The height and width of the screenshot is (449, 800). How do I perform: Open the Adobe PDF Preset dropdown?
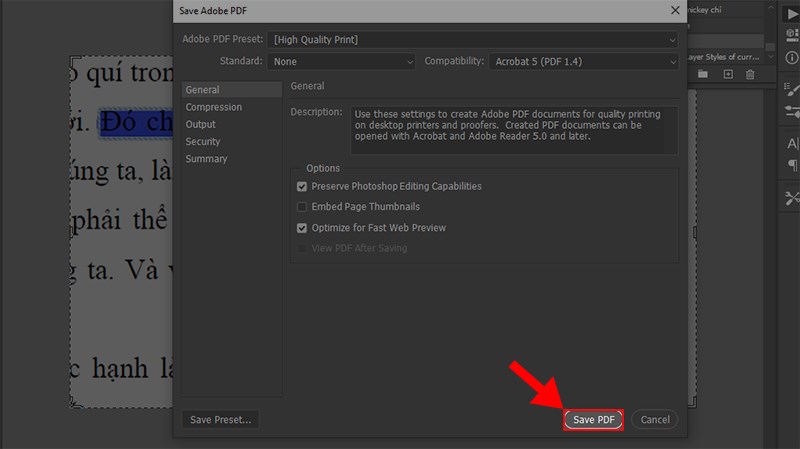click(x=475, y=39)
